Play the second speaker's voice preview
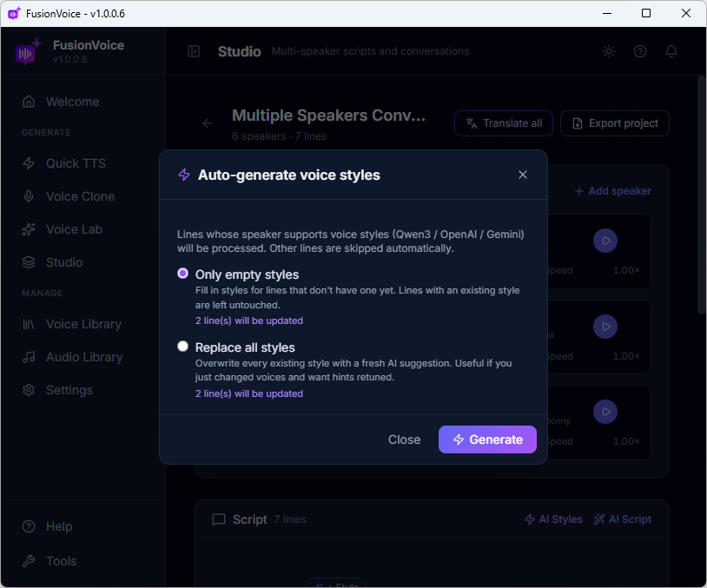Screen dimensions: 707x588 pos(605,327)
